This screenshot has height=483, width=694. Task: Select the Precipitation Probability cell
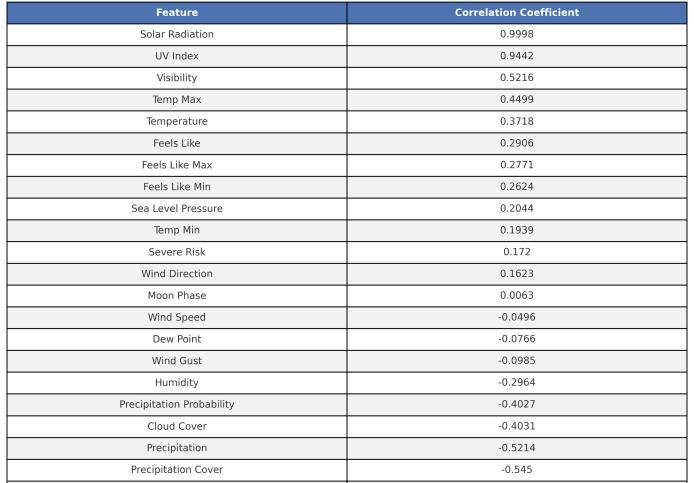pyautogui.click(x=177, y=404)
